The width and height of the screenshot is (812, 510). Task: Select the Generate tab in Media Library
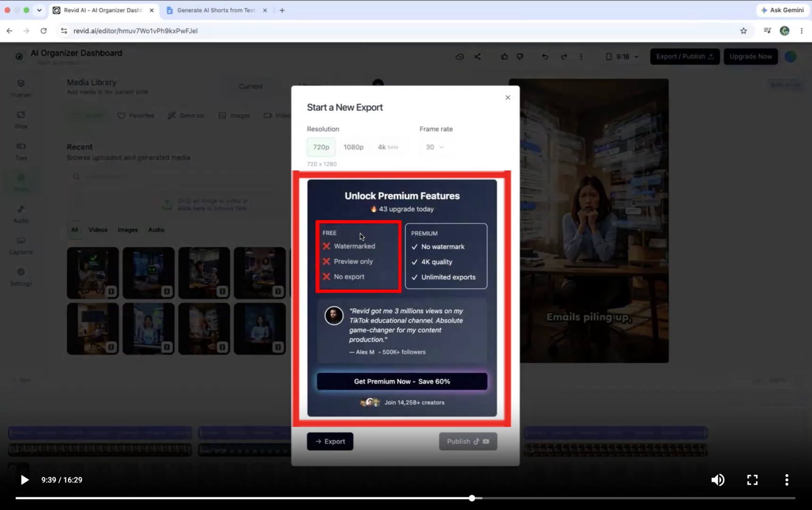pyautogui.click(x=186, y=115)
